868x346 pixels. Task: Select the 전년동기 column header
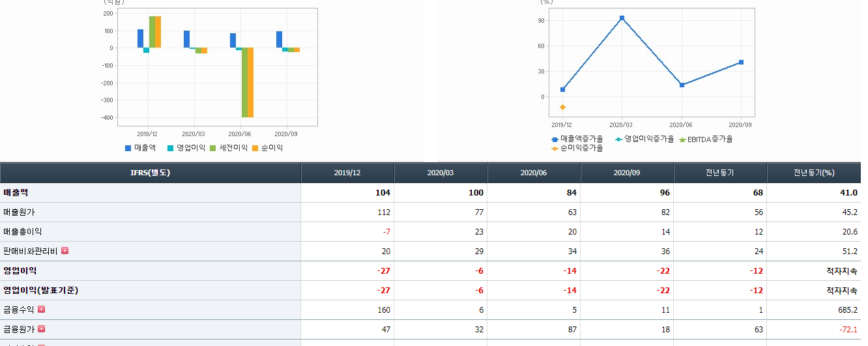[720, 173]
